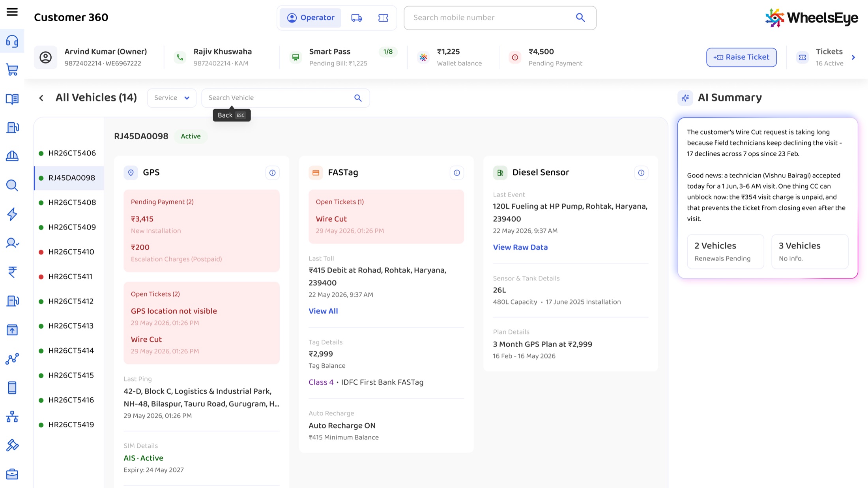Open the headset support sidebar icon

(x=12, y=41)
